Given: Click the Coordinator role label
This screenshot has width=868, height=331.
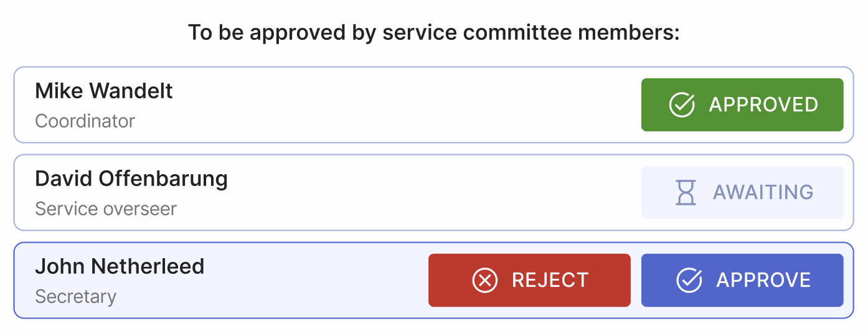Looking at the screenshot, I should [x=85, y=121].
